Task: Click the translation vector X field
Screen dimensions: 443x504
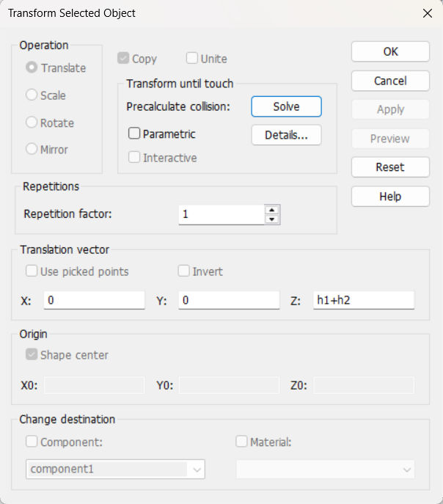Action: 94,300
